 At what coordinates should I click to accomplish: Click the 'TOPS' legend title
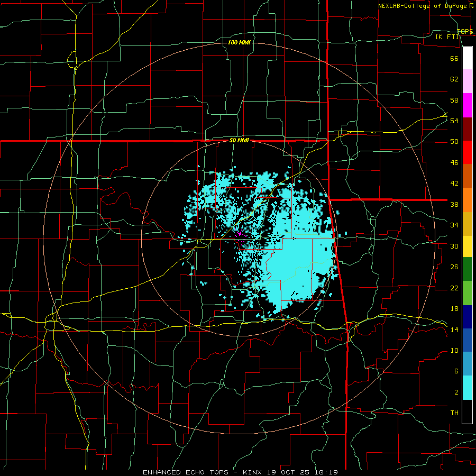[x=465, y=32]
